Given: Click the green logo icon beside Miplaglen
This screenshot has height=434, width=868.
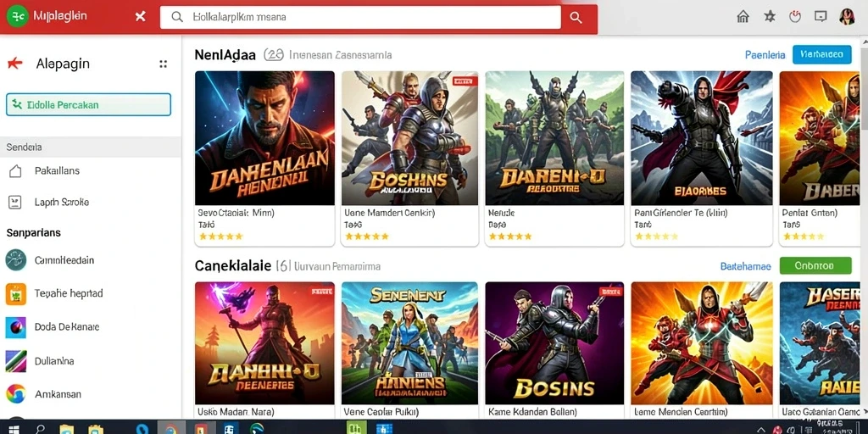Looking at the screenshot, I should [x=17, y=16].
